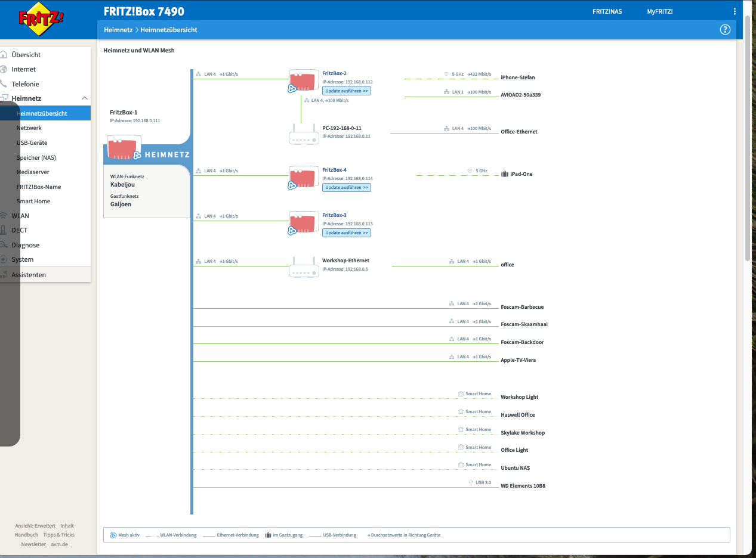The image size is (756, 558).
Task: Open Tipps & Tricks footer link
Action: [x=59, y=535]
